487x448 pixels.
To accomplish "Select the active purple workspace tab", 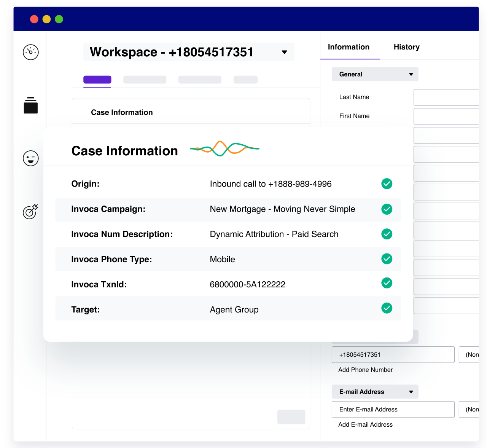I will pyautogui.click(x=97, y=80).
